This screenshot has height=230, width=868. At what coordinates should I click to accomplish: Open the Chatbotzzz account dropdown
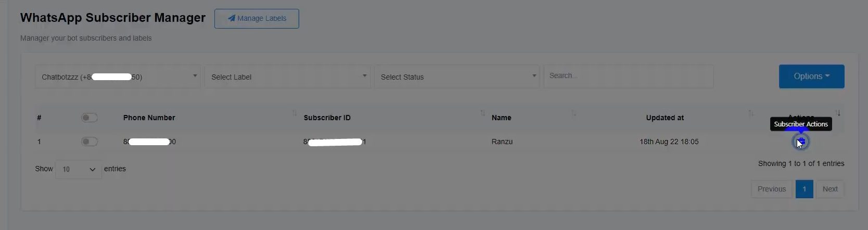(118, 76)
